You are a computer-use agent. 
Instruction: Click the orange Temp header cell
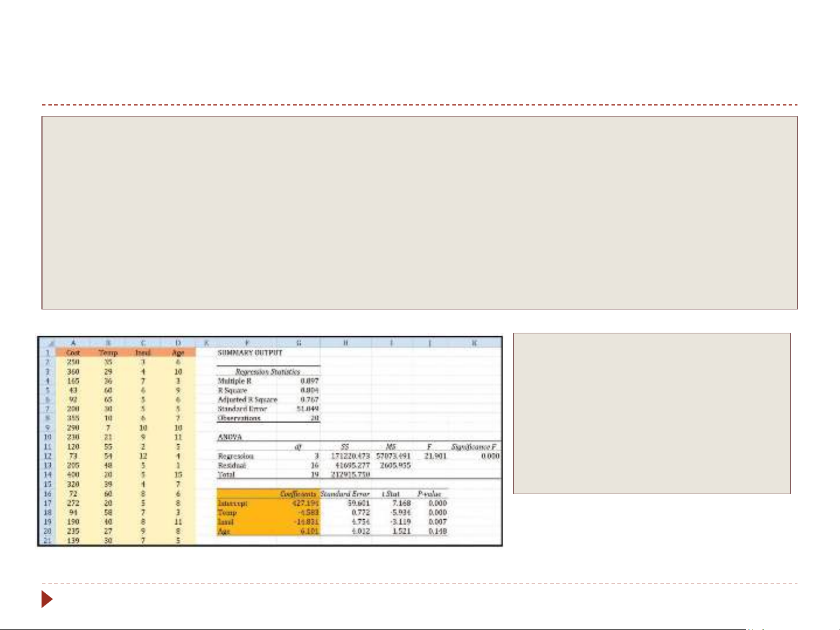pos(108,353)
